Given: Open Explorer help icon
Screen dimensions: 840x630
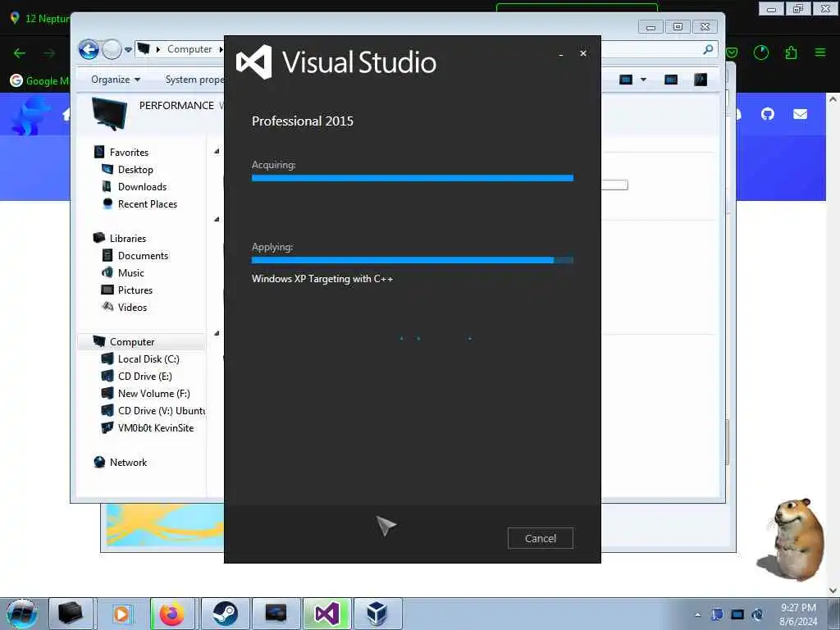Looking at the screenshot, I should (x=701, y=80).
